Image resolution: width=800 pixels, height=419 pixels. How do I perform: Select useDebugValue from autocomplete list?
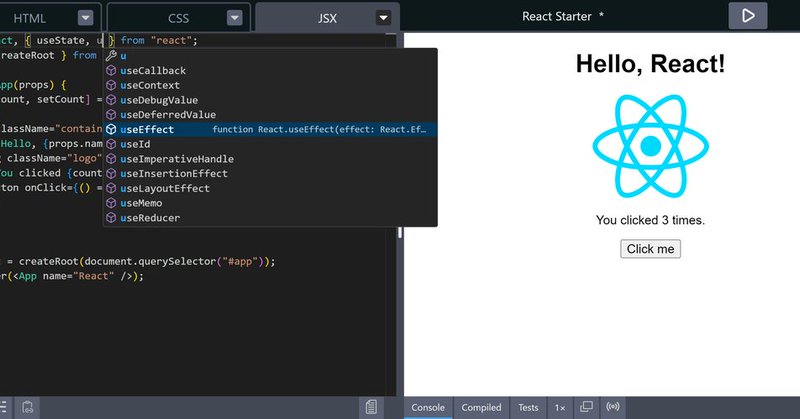pyautogui.click(x=270, y=100)
